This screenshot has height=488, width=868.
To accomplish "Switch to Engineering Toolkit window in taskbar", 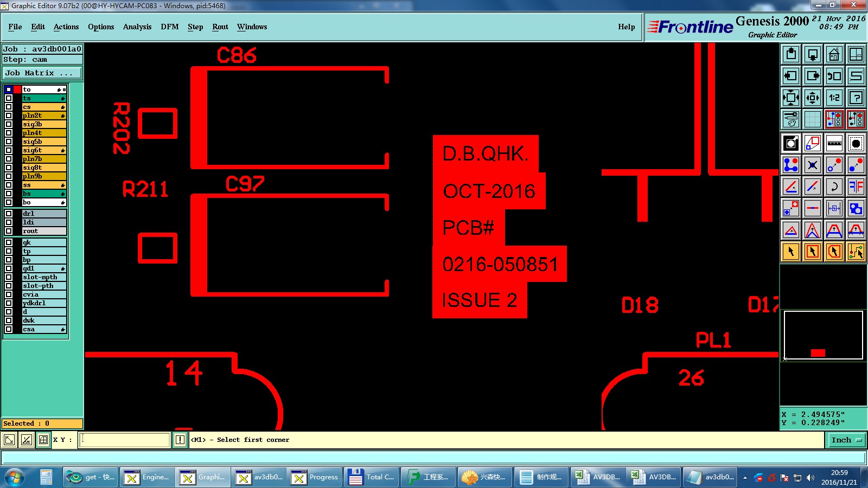I will pyautogui.click(x=147, y=477).
